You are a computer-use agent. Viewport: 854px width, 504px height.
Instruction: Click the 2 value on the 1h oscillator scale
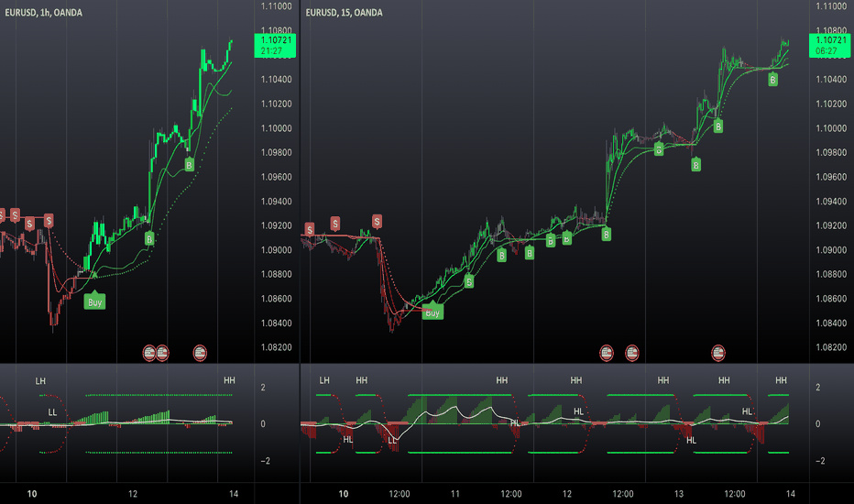pyautogui.click(x=263, y=388)
